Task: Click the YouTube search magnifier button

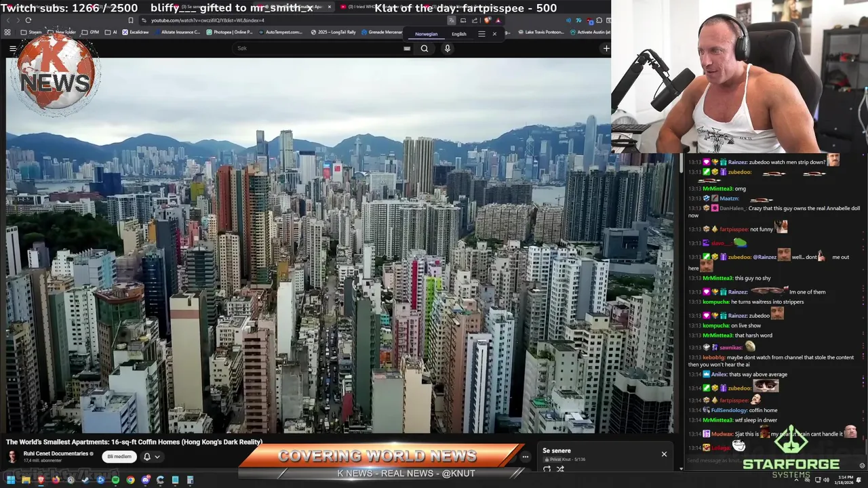Action: point(425,48)
